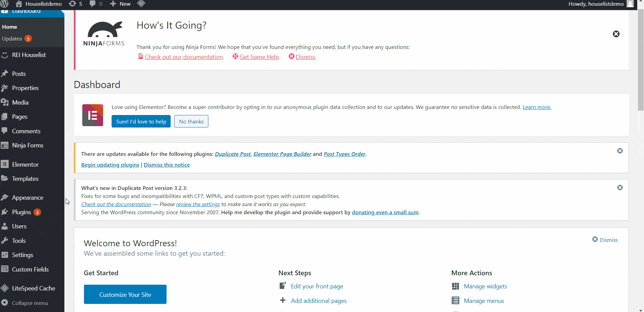Close the Duplicate Post what's new notice

point(620,188)
